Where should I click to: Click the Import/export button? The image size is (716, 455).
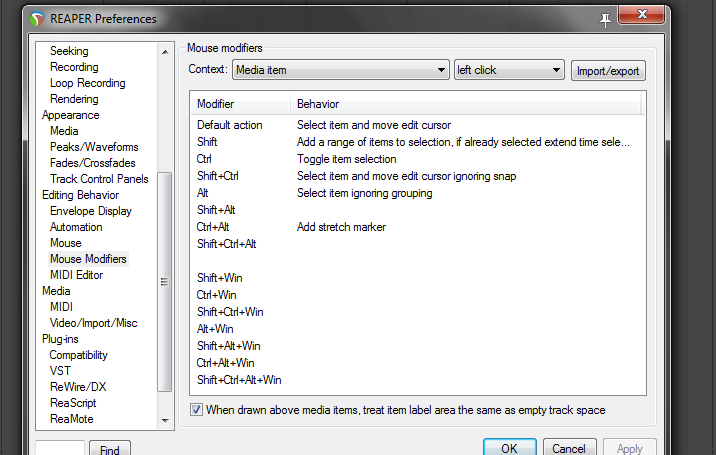point(608,71)
